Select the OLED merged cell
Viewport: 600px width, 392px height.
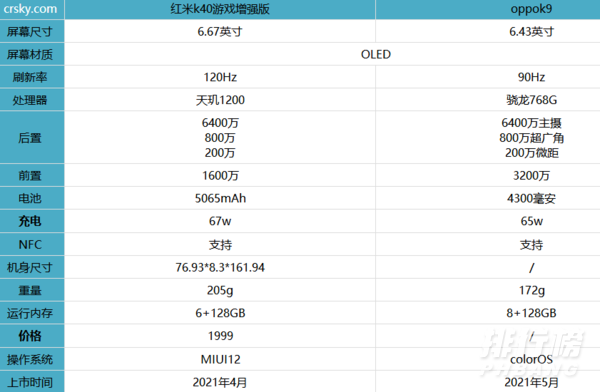point(333,54)
